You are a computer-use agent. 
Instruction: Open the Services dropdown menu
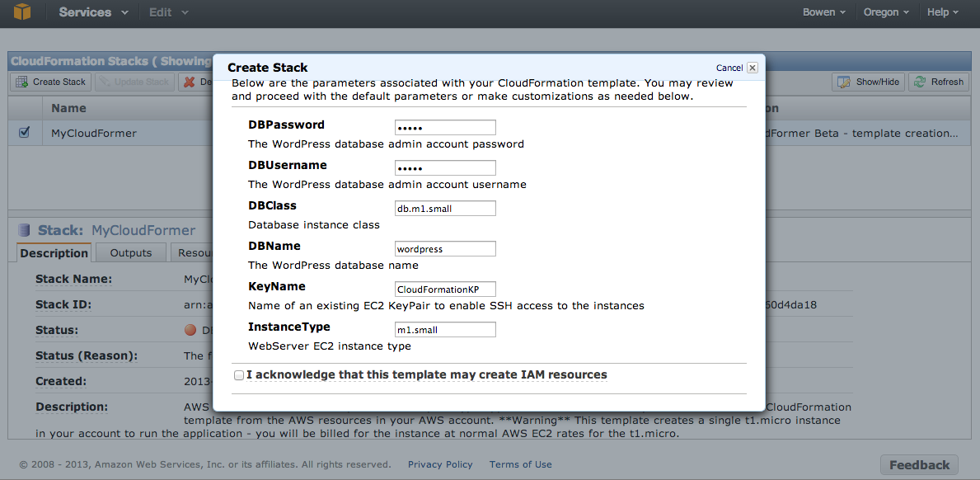click(94, 12)
